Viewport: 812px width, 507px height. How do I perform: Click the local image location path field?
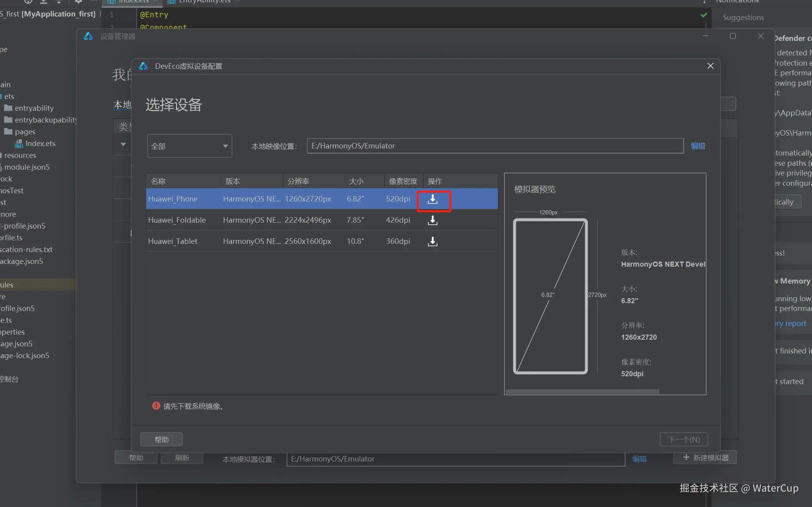point(495,146)
